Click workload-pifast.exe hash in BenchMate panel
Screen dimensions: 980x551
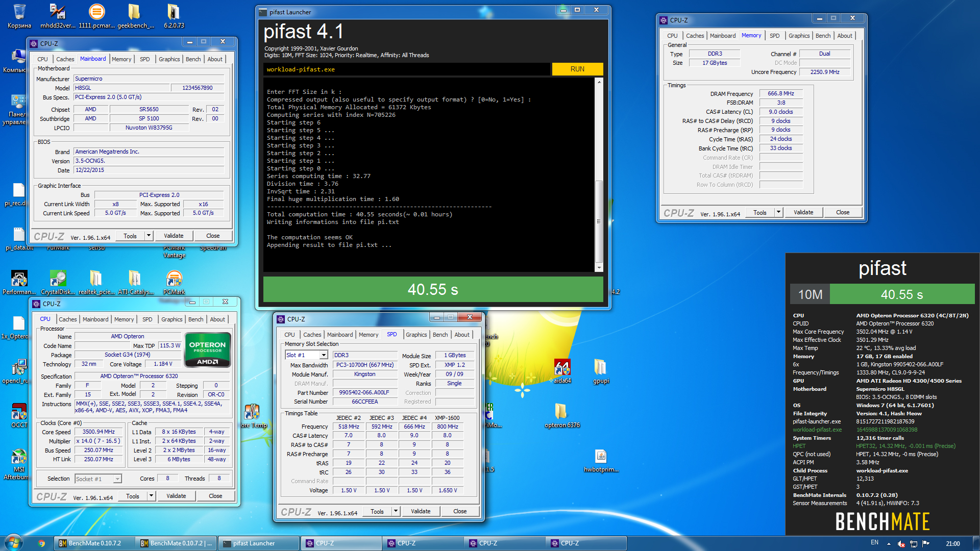click(886, 430)
